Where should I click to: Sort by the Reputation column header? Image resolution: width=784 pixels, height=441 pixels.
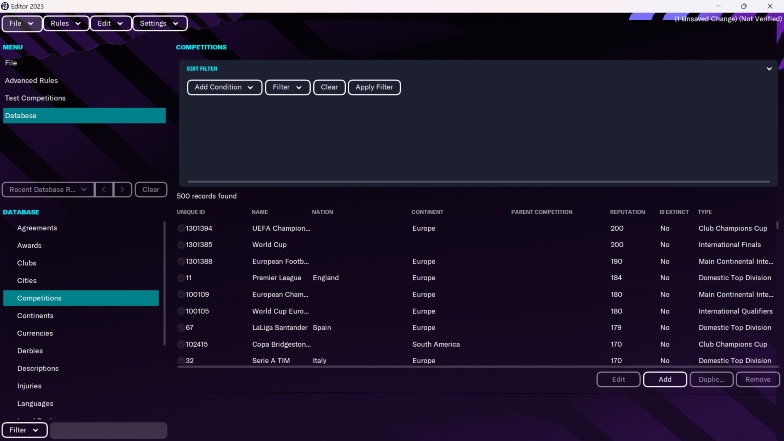tap(627, 212)
